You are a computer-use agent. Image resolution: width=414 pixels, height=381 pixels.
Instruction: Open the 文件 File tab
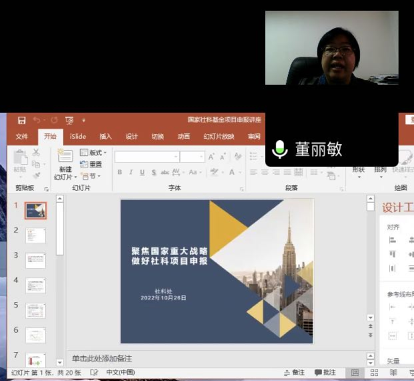click(22, 136)
